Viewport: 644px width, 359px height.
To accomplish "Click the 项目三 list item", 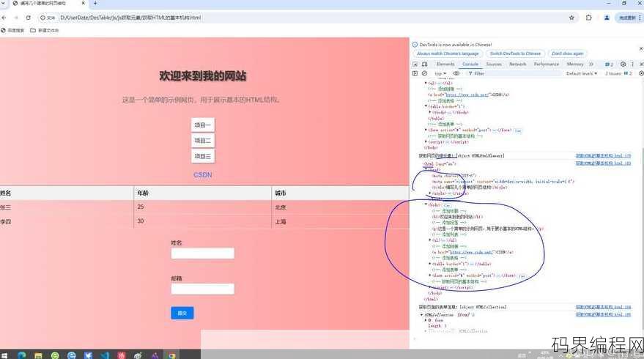I will pyautogui.click(x=202, y=156).
